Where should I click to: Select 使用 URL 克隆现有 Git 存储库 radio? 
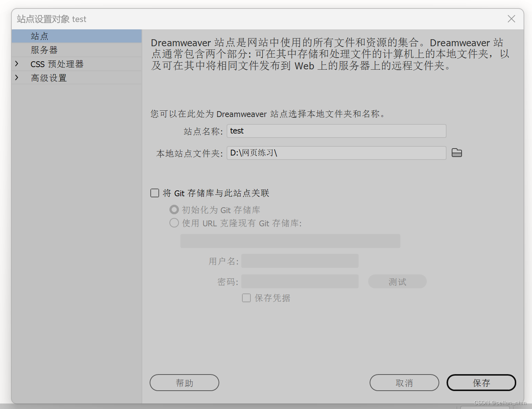point(174,223)
